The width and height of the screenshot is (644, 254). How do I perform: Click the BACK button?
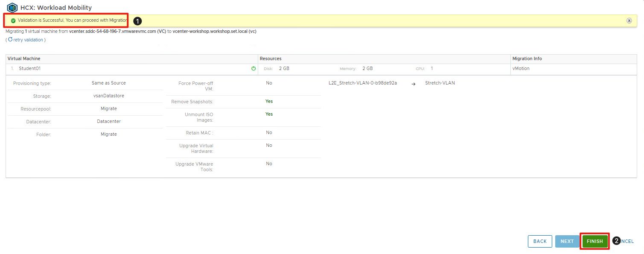click(x=540, y=241)
